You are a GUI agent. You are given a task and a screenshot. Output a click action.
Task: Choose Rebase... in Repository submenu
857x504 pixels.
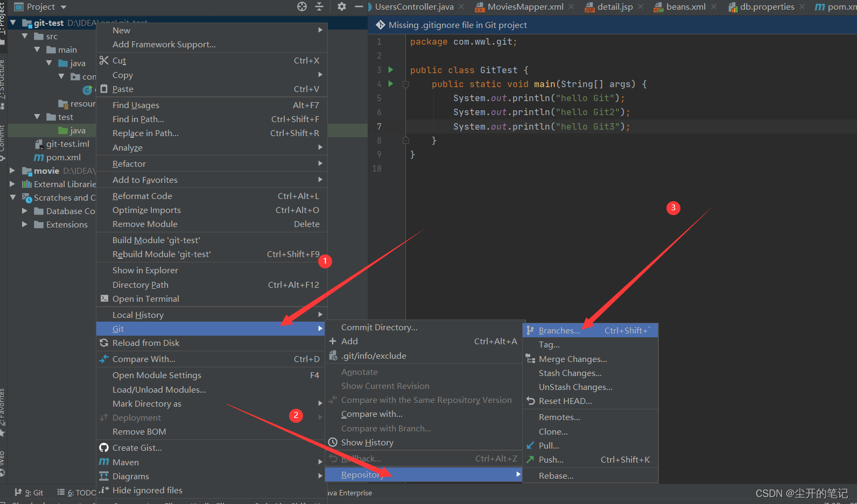[590, 475]
